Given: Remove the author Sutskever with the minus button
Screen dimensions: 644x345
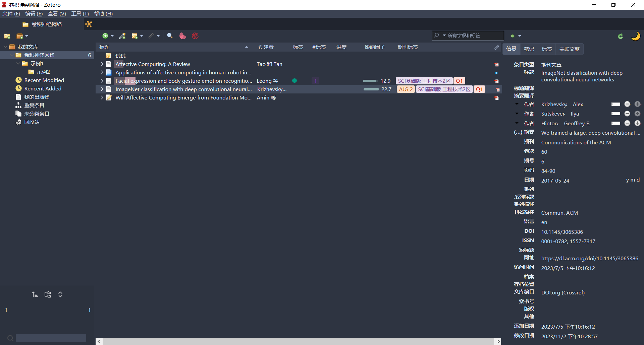Looking at the screenshot, I should tap(627, 114).
